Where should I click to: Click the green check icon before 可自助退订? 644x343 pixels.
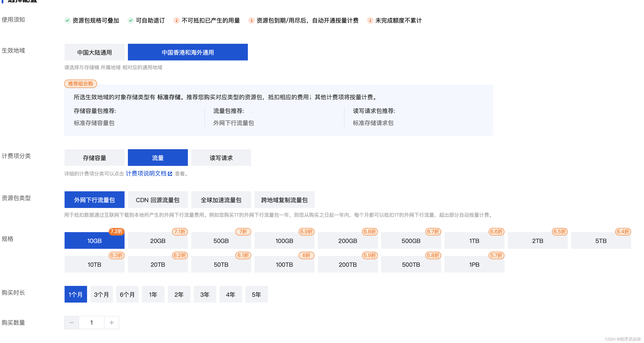tap(131, 20)
